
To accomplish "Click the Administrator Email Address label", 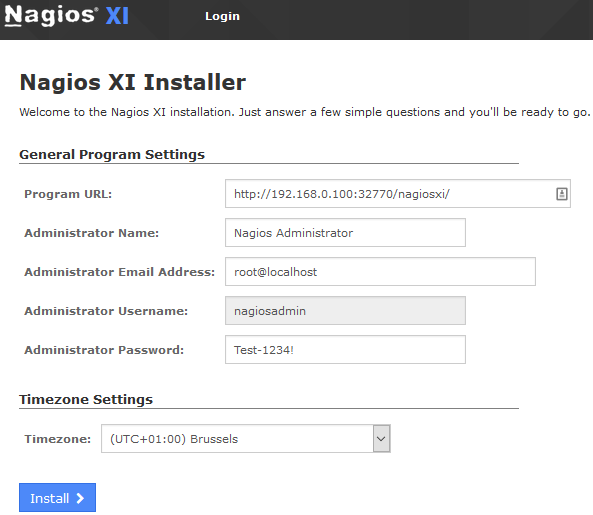I will tap(120, 272).
